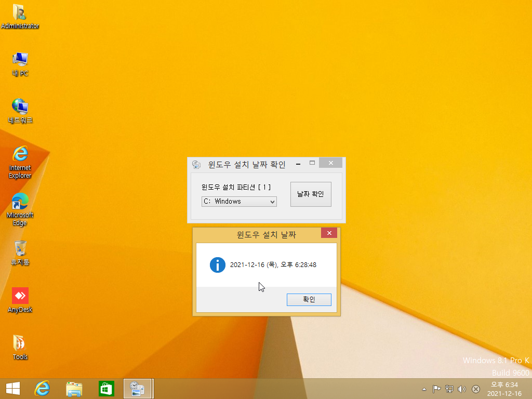The width and height of the screenshot is (532, 399).
Task: Minimize the 윈도우 설치 날짜 확인 window
Action: [x=298, y=164]
